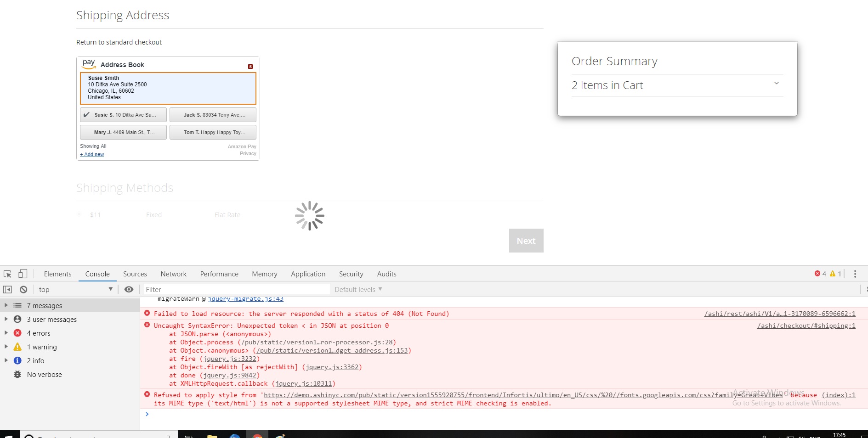Add a new address via '+ Add new'

[91, 154]
